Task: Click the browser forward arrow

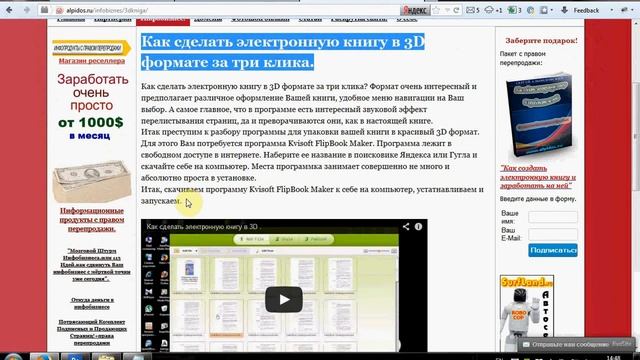Action: 27,10
